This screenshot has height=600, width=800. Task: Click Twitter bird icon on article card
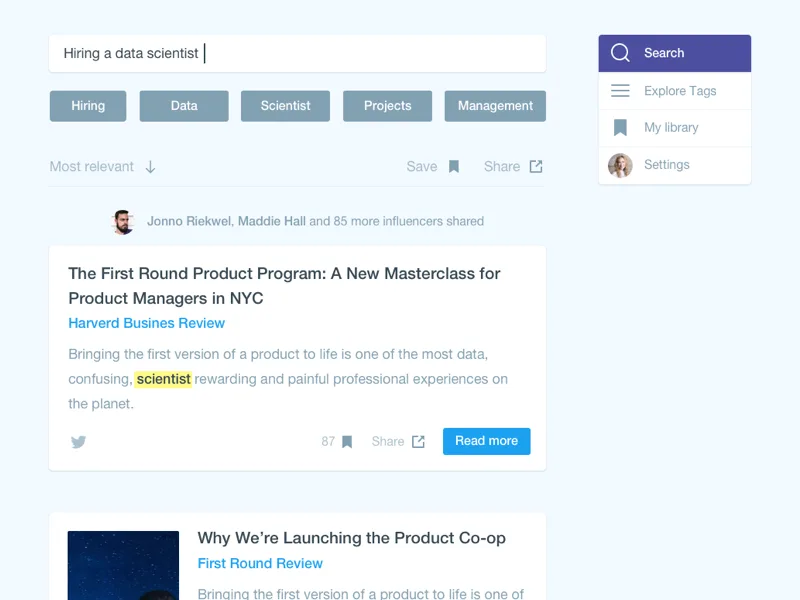click(78, 441)
